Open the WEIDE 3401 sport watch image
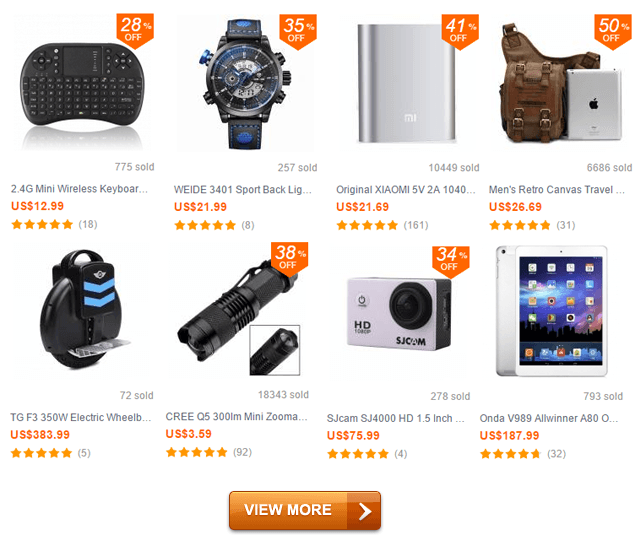The width and height of the screenshot is (635, 542). coord(245,84)
